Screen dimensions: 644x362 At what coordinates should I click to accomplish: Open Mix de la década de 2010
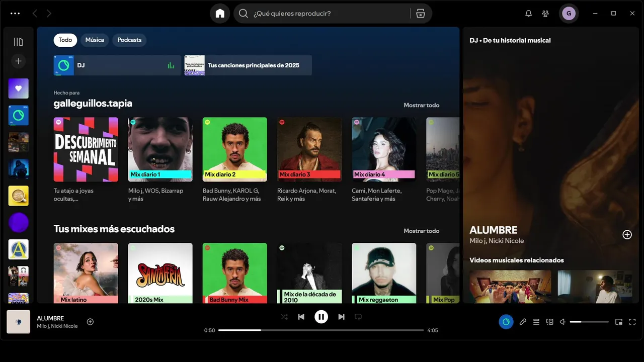tap(309, 273)
